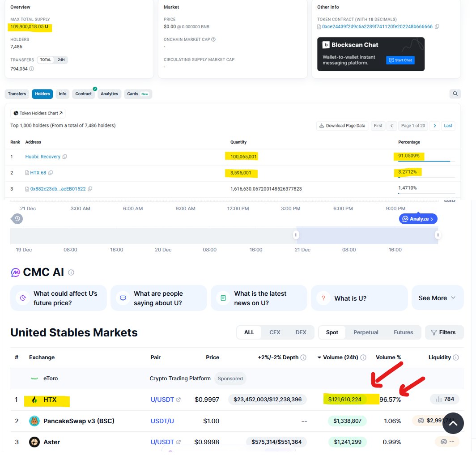Image resolution: width=476 pixels, height=455 pixels.
Task: Click the First page button
Action: click(x=378, y=126)
